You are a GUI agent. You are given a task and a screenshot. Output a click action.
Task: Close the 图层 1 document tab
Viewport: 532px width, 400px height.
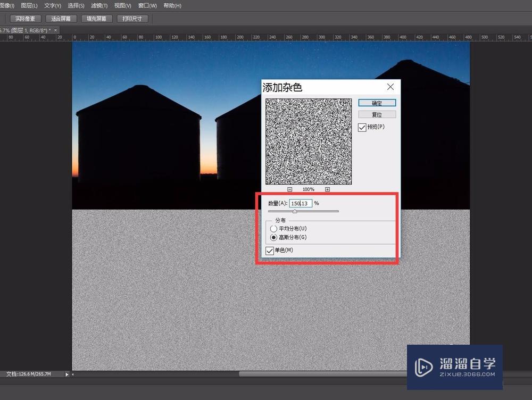[56, 30]
